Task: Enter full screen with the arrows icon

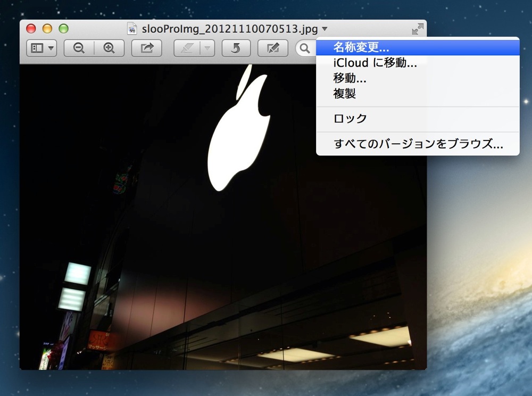Action: pyautogui.click(x=418, y=29)
